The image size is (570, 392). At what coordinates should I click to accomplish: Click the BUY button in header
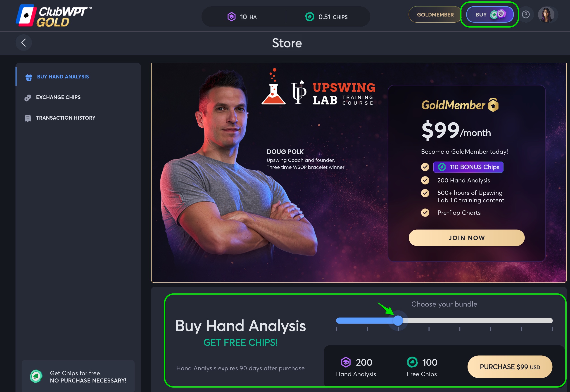(x=490, y=14)
